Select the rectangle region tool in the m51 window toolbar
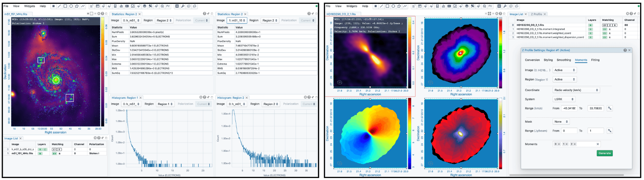This screenshot has height=180, width=644. tap(65, 6)
